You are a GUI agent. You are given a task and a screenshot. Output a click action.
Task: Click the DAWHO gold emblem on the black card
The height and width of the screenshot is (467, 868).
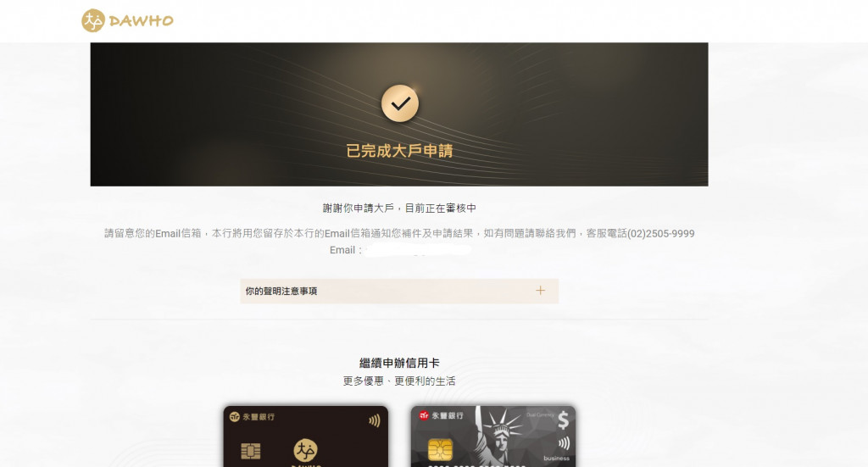[305, 450]
